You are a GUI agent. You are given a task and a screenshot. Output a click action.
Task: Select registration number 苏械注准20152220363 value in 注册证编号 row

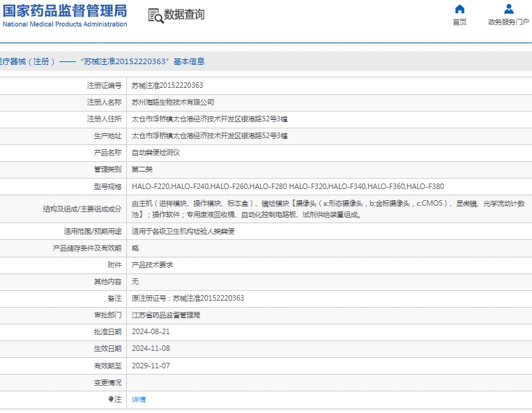click(167, 86)
